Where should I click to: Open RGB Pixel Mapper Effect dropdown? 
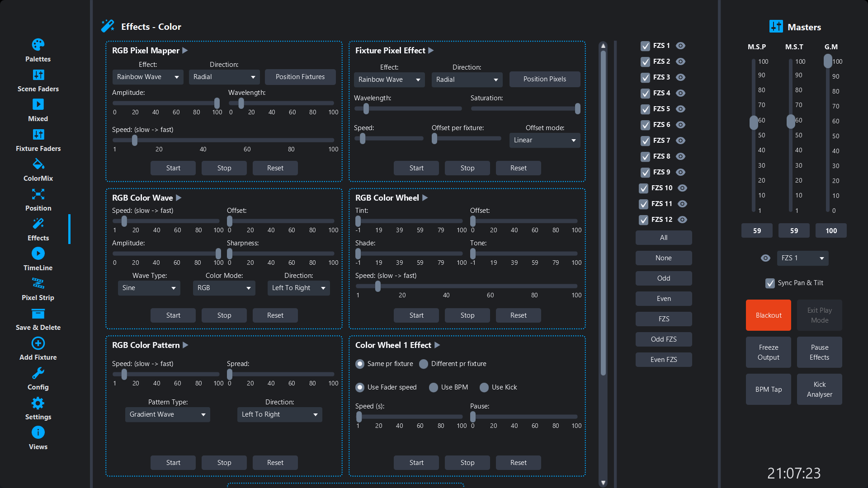point(148,77)
